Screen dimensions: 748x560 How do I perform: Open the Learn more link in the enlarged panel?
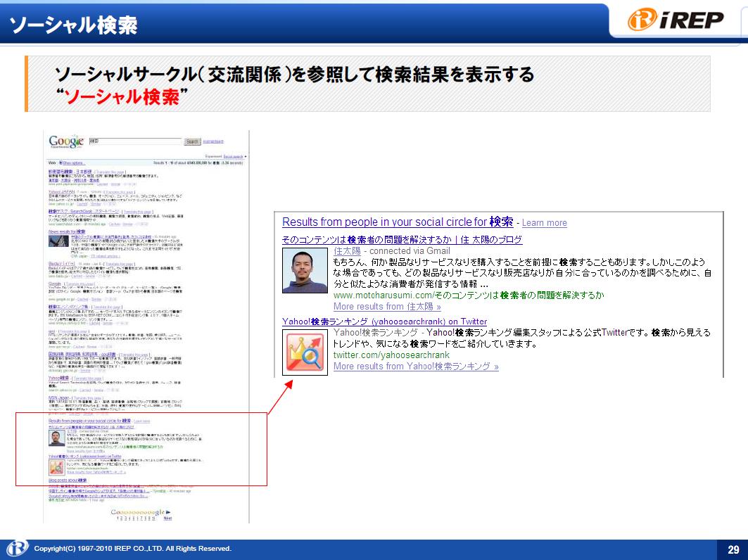(545, 223)
